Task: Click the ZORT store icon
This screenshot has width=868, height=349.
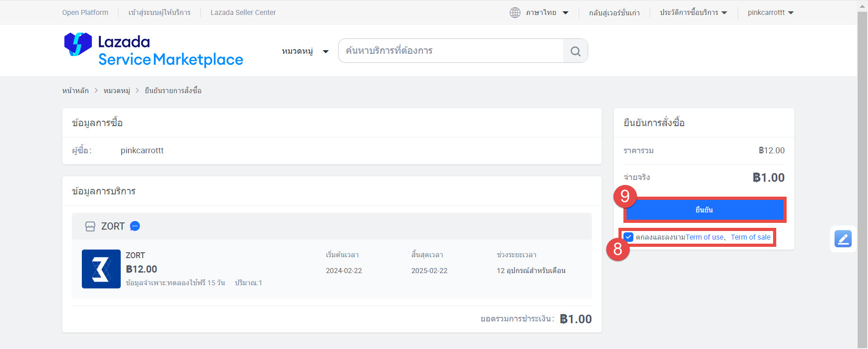Action: [90, 226]
